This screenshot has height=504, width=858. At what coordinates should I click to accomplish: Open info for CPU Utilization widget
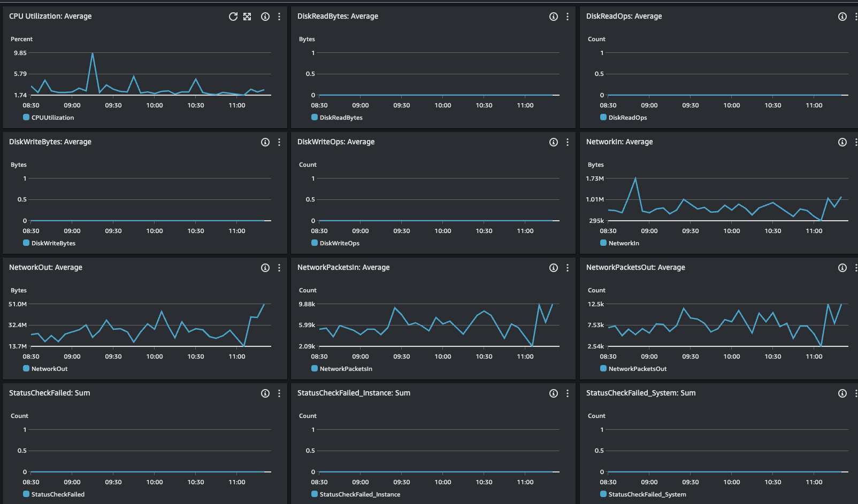coord(265,17)
